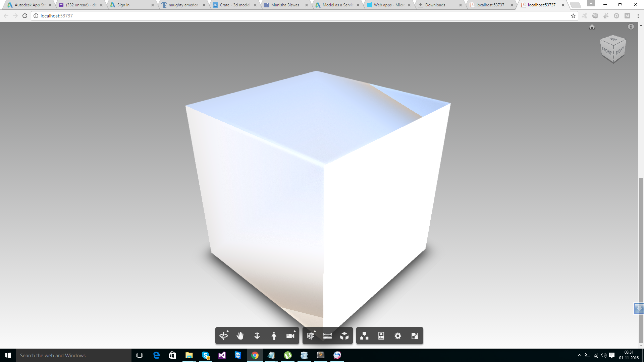Switch to the Downloads browser tab

[x=435, y=5]
